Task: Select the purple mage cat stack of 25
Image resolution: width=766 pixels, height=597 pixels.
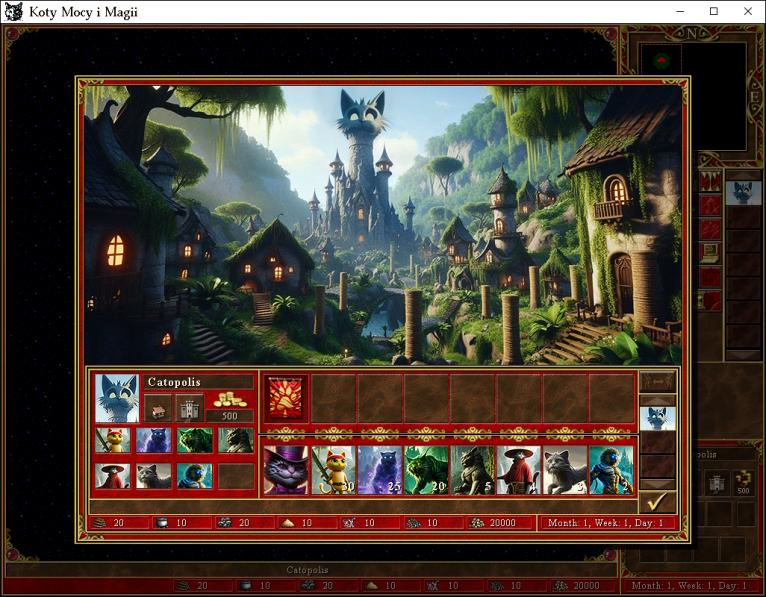Action: point(379,470)
